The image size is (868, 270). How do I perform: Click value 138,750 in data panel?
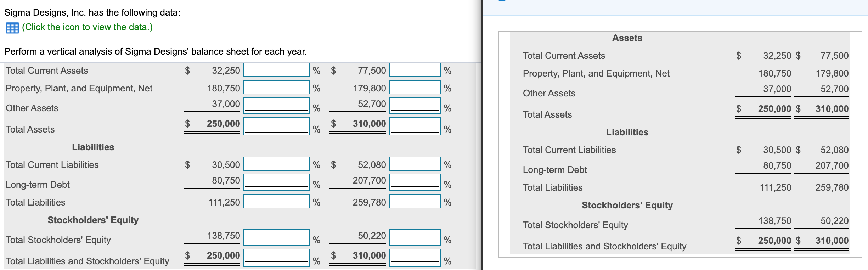point(775,221)
